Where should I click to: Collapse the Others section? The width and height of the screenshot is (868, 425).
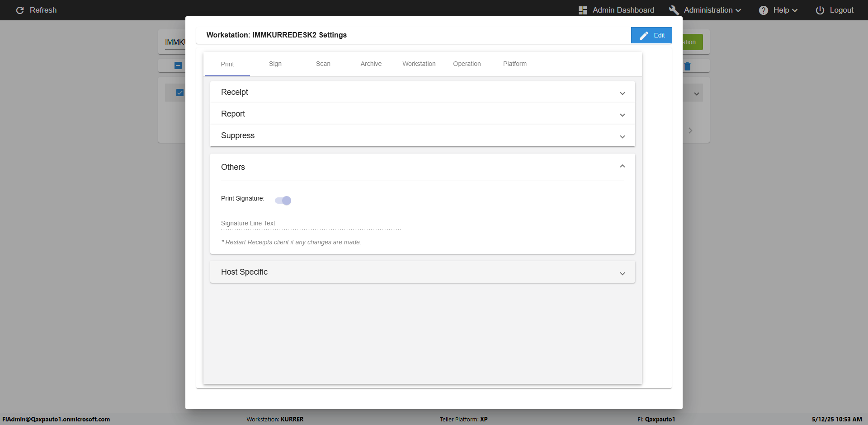(x=622, y=167)
